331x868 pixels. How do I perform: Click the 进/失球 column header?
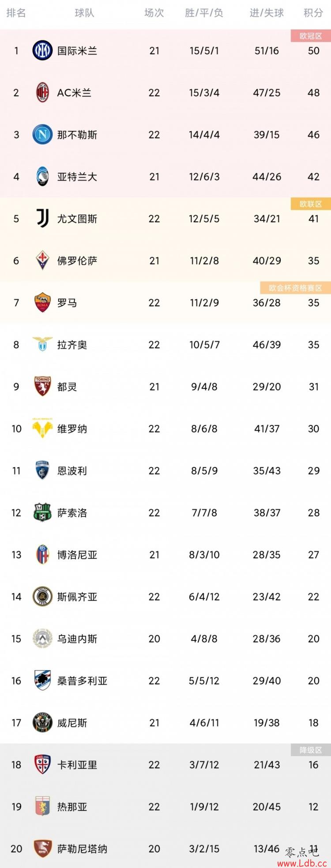click(267, 13)
